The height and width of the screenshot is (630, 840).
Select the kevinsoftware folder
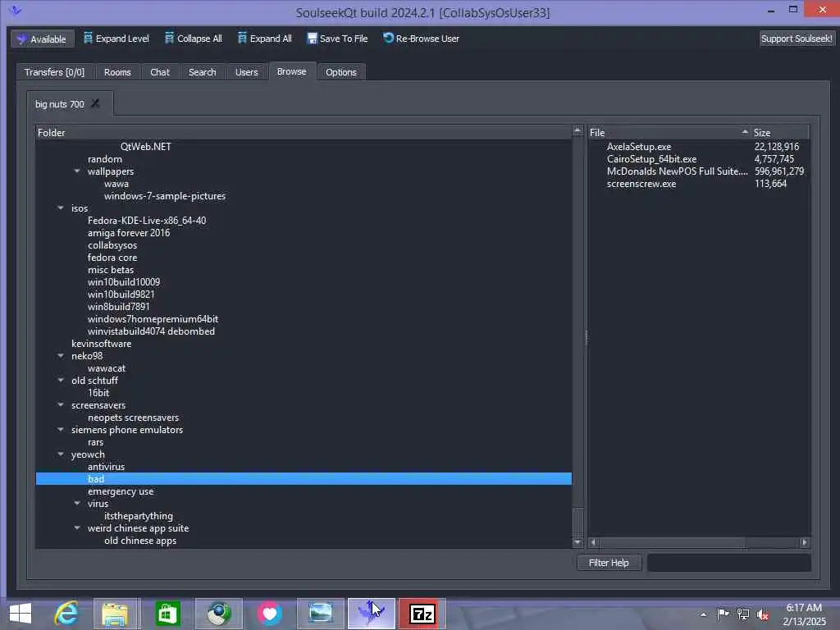(x=101, y=344)
